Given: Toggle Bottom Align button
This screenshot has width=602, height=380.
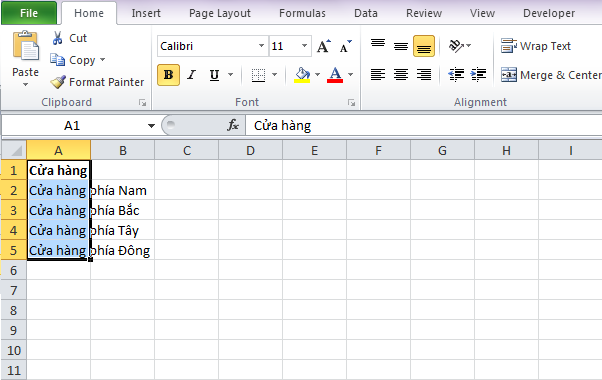Looking at the screenshot, I should [x=424, y=46].
